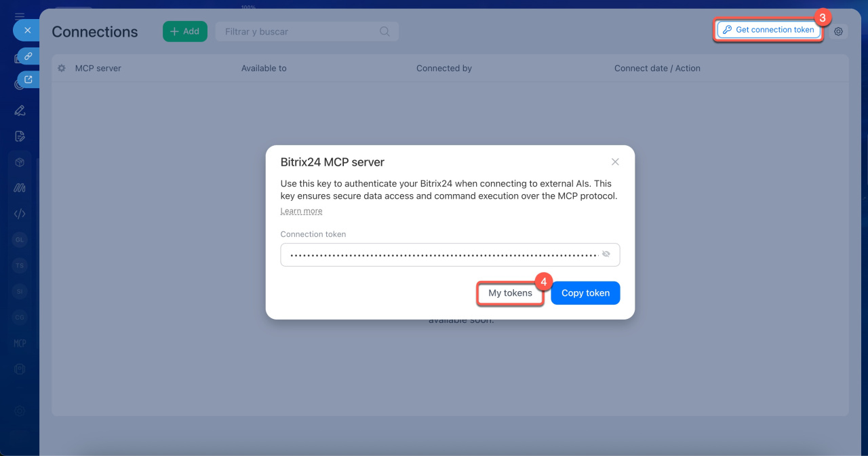Reveal the hidden connection token
The width and height of the screenshot is (868, 456).
pyautogui.click(x=606, y=254)
